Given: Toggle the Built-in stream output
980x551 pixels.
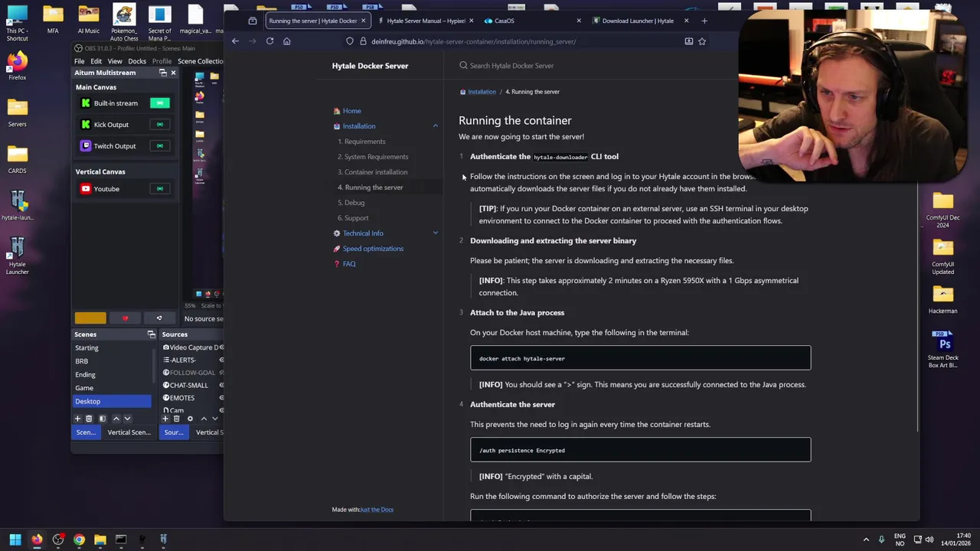Looking at the screenshot, I should 159,103.
